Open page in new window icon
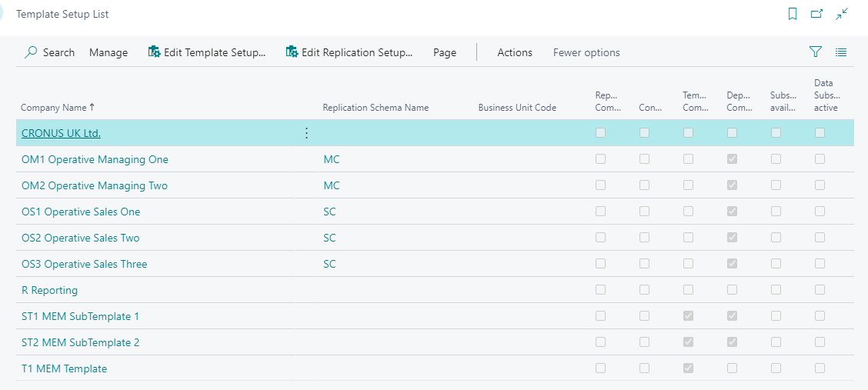Image resolution: width=868 pixels, height=390 pixels. pyautogui.click(x=816, y=15)
